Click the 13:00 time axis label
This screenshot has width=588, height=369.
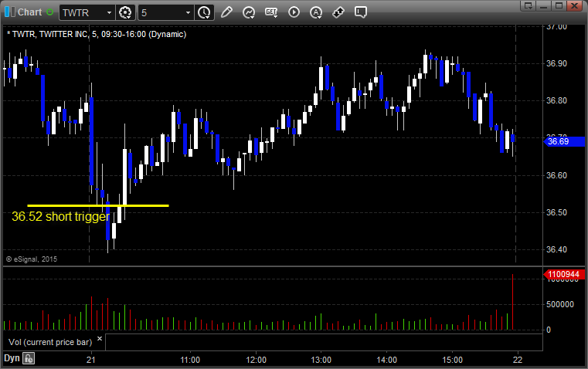click(x=321, y=360)
